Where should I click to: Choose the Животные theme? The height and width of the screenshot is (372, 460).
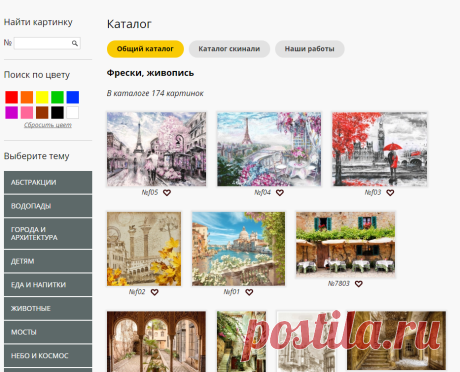coord(48,309)
